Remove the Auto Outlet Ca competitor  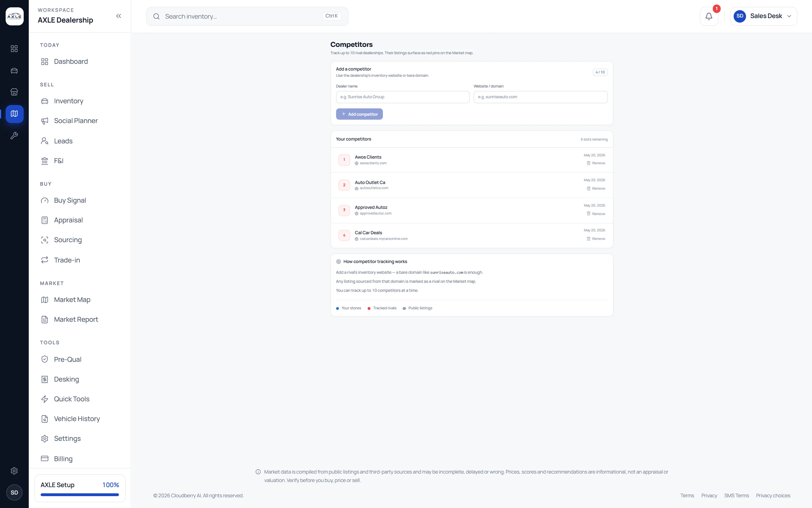click(x=596, y=189)
